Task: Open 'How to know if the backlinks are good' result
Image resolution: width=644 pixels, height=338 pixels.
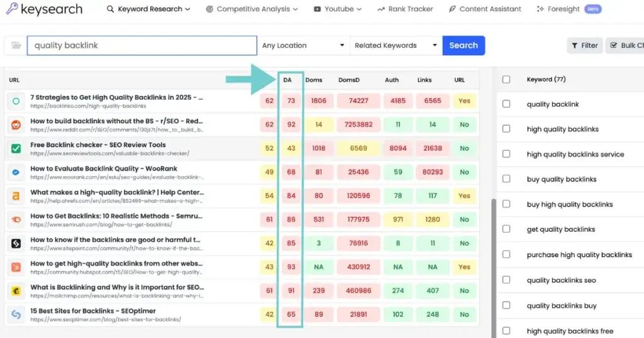Action: click(x=116, y=240)
